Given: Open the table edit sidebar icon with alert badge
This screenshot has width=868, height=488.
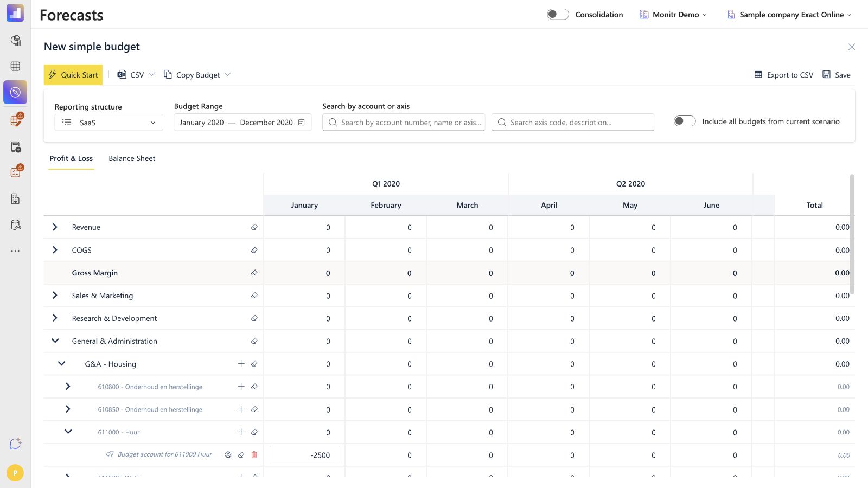Looking at the screenshot, I should pos(16,120).
